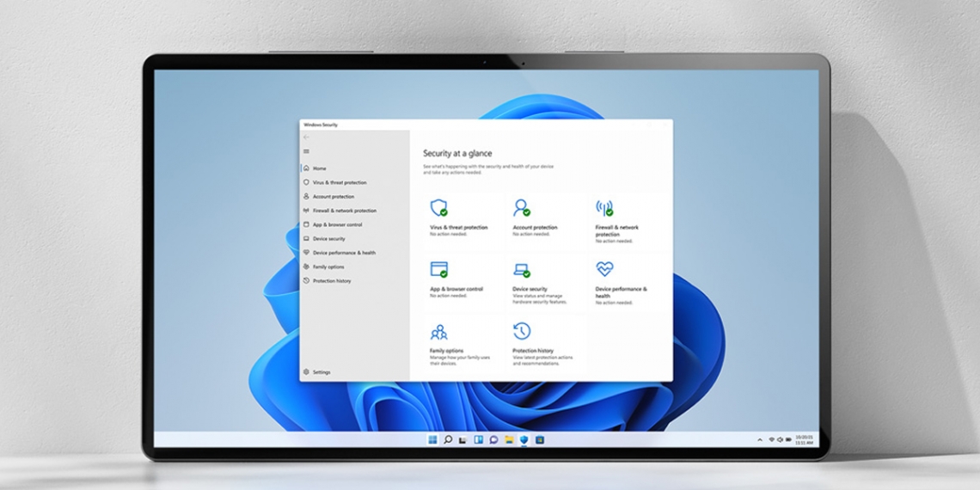Click the Account protection person card icon
Image resolution: width=980 pixels, height=490 pixels.
(521, 207)
